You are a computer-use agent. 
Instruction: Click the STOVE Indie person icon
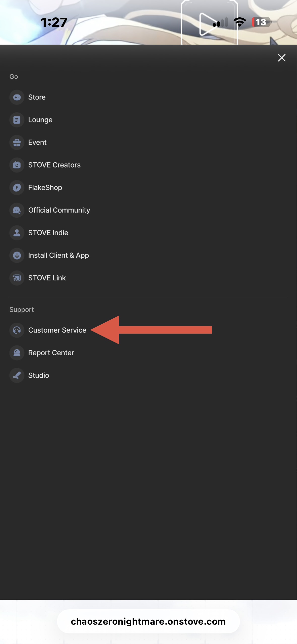pos(17,233)
